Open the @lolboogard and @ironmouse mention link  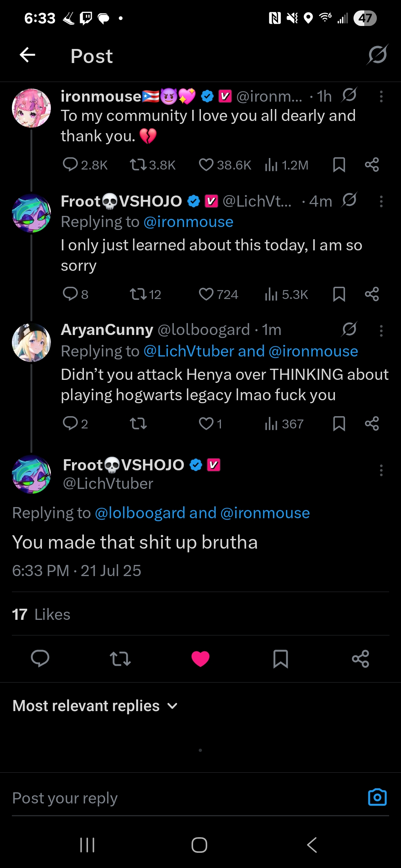coord(202,513)
